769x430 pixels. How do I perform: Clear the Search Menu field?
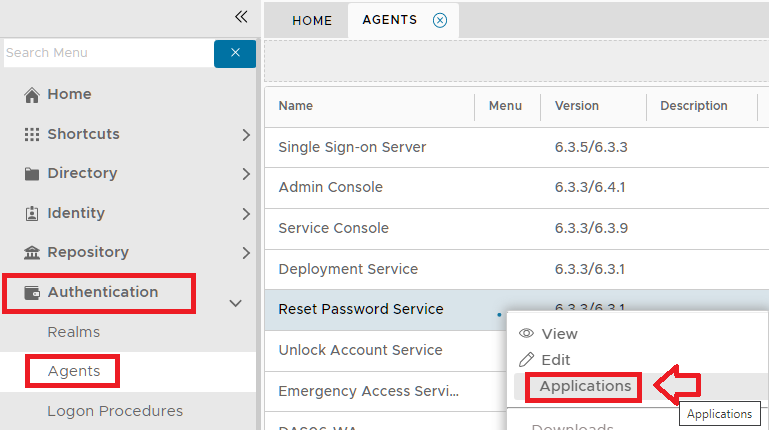(x=235, y=53)
